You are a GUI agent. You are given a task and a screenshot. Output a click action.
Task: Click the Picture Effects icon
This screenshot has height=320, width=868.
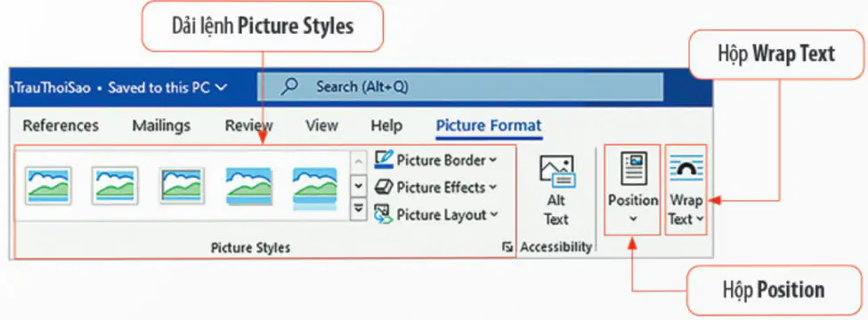(x=384, y=188)
